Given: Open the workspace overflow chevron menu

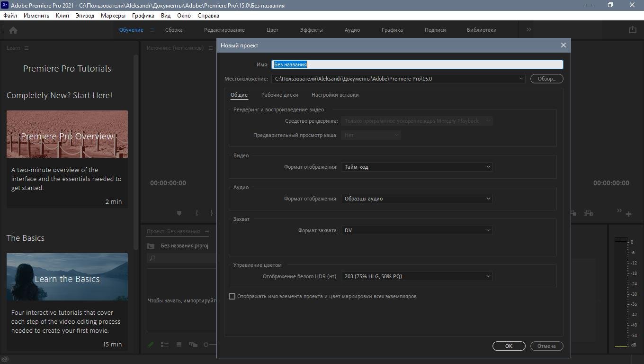Looking at the screenshot, I should pos(528,29).
